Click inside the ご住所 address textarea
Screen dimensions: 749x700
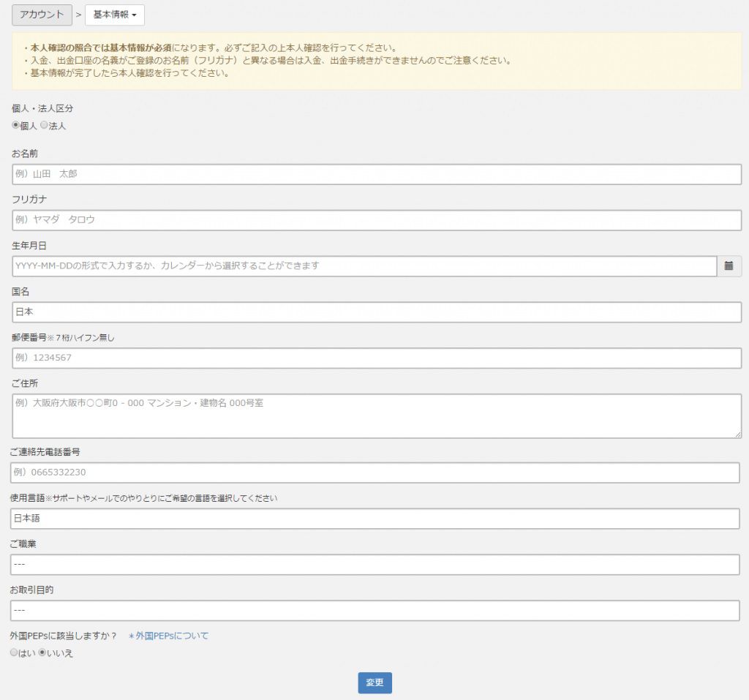[x=376, y=416]
